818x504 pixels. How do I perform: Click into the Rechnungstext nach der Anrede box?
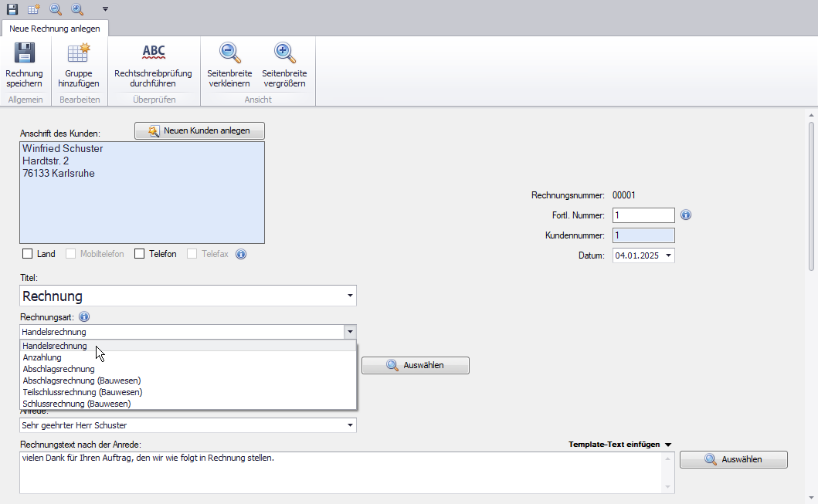341,472
